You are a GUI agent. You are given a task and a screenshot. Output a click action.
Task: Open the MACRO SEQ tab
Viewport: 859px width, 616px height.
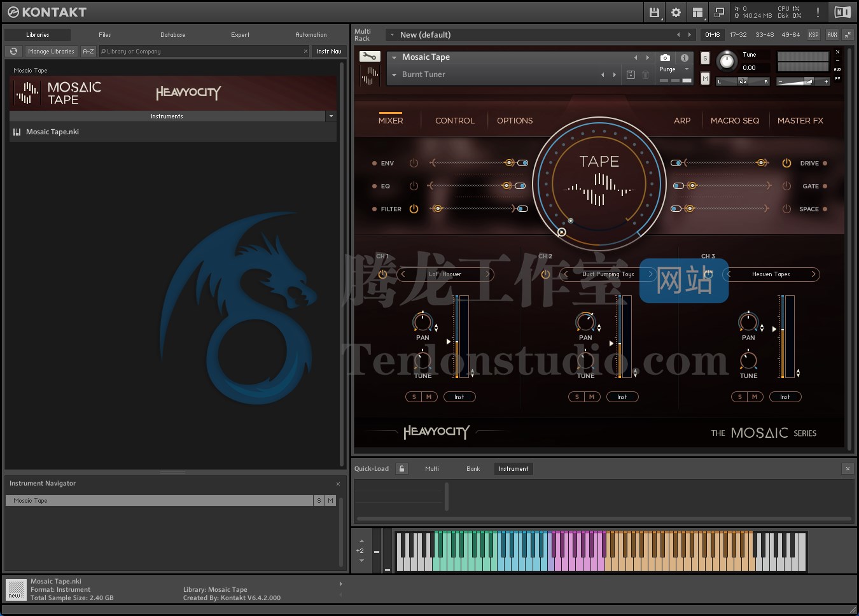tap(736, 120)
